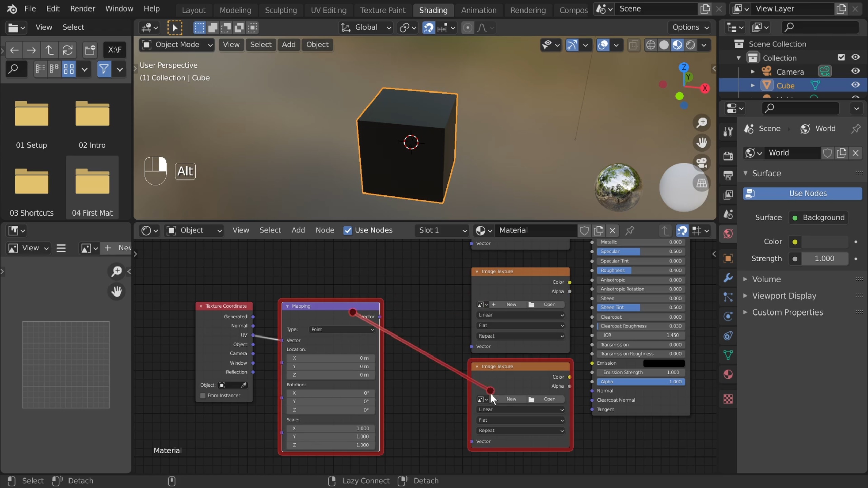This screenshot has height=488, width=868.
Task: Pin the material with the pin icon
Action: click(x=630, y=230)
